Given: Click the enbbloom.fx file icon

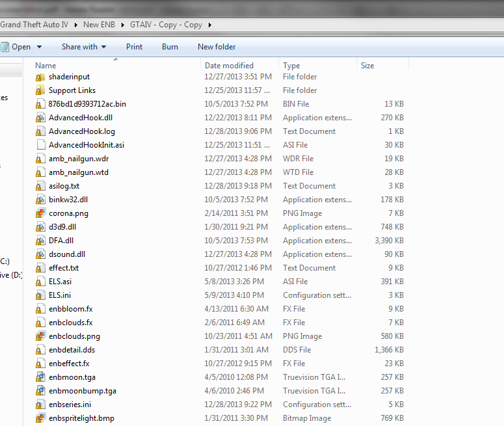Looking at the screenshot, I should [x=40, y=309].
